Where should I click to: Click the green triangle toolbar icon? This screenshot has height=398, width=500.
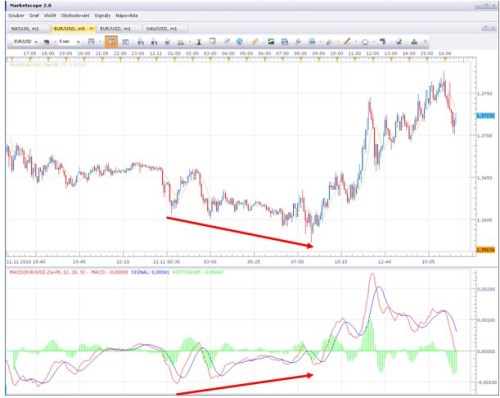tap(414, 42)
